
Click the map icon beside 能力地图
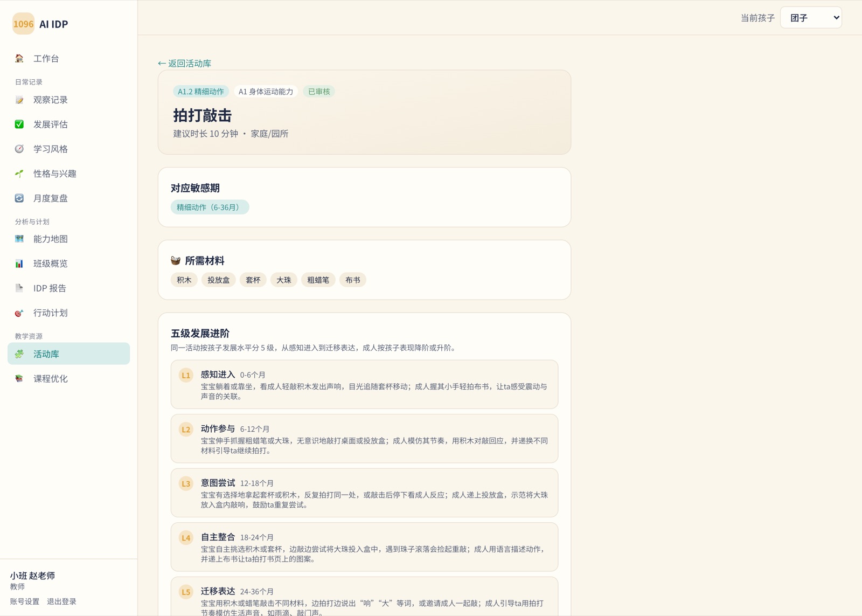pyautogui.click(x=19, y=239)
